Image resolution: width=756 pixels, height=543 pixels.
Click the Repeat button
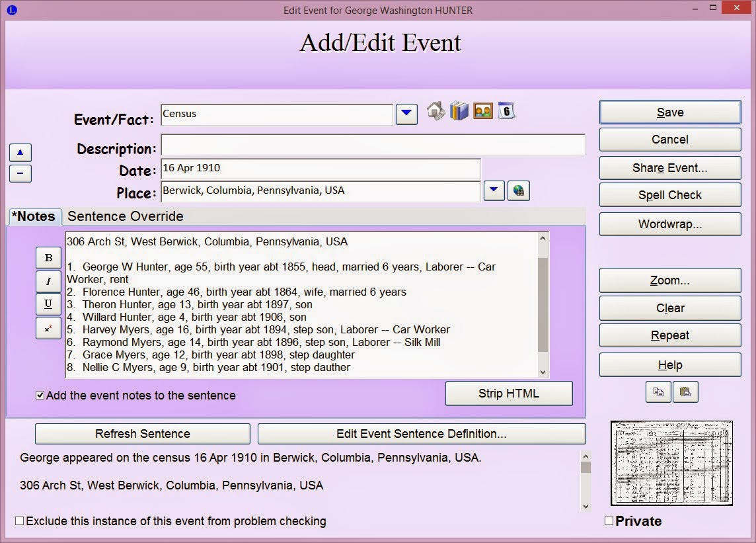(x=670, y=335)
